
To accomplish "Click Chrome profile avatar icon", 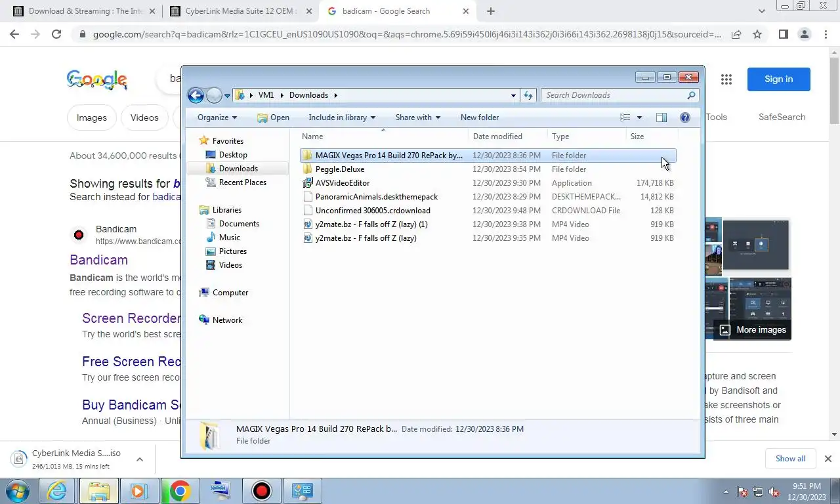I will click(805, 34).
